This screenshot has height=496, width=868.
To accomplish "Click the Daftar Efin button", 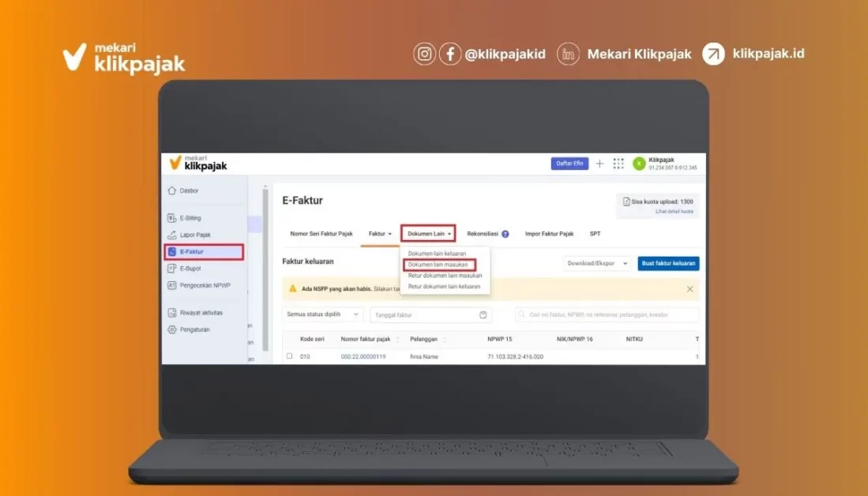I will 569,163.
